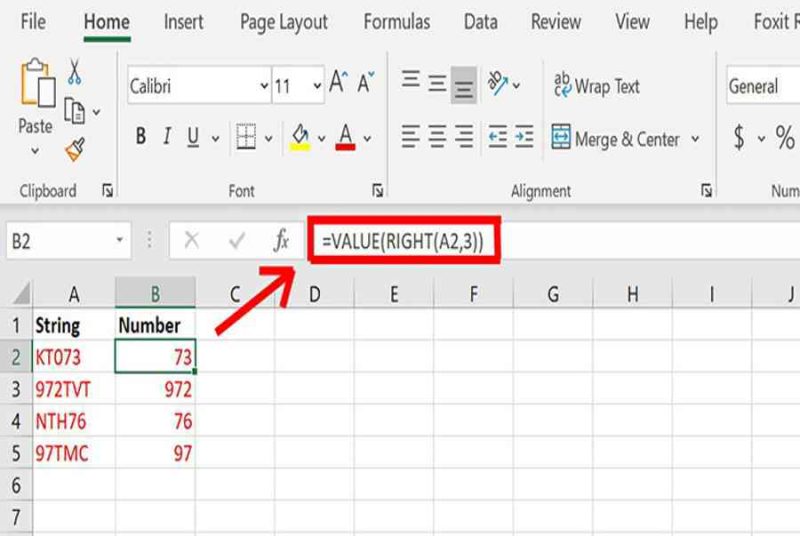The image size is (800, 536).
Task: Center text horizontally
Action: [437, 136]
